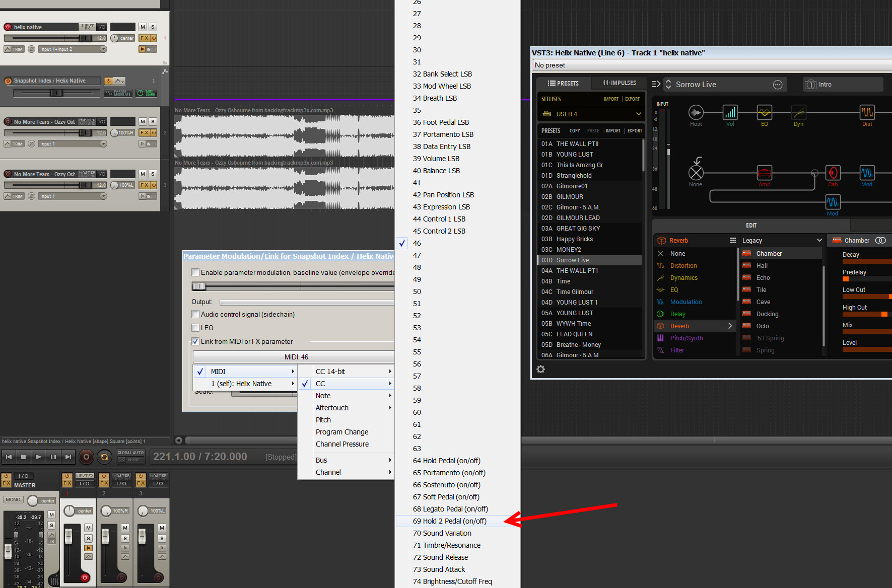Viewport: 892px width, 588px height.
Task: Open the Sorrow Live preset options ellipsis
Action: [777, 85]
